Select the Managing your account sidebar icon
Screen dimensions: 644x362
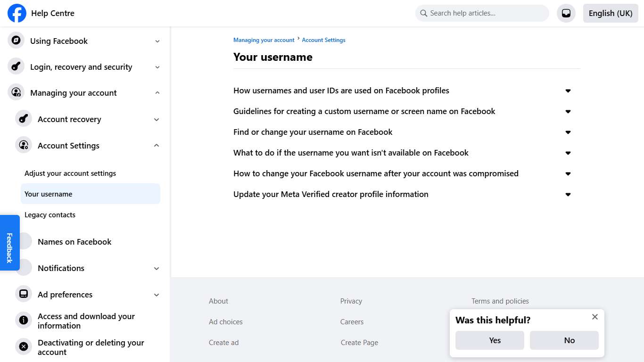tap(16, 92)
